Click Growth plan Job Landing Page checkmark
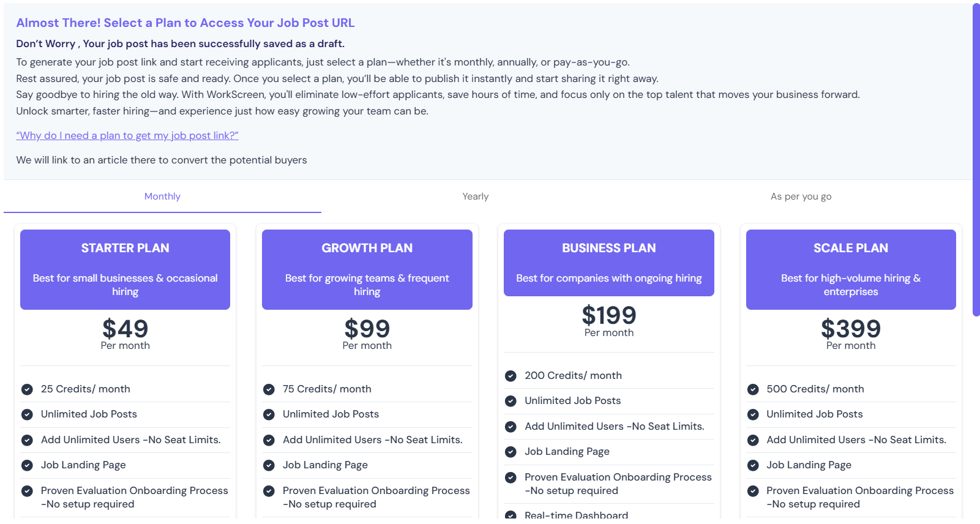Screen dimensions: 980x524 pyautogui.click(x=269, y=465)
